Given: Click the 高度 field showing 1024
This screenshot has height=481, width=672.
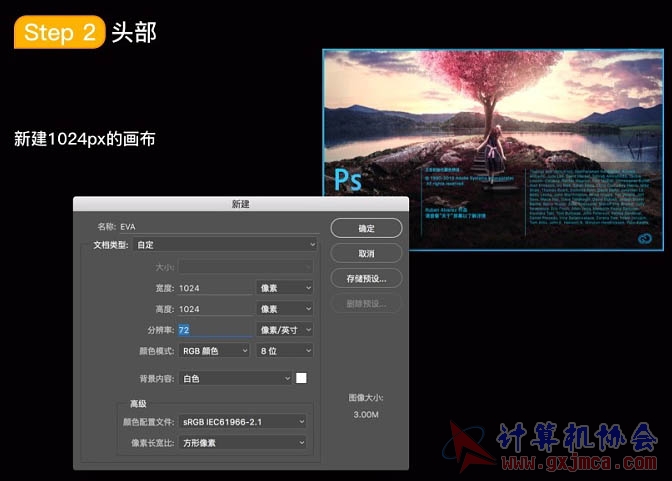Looking at the screenshot, I should coord(215,309).
